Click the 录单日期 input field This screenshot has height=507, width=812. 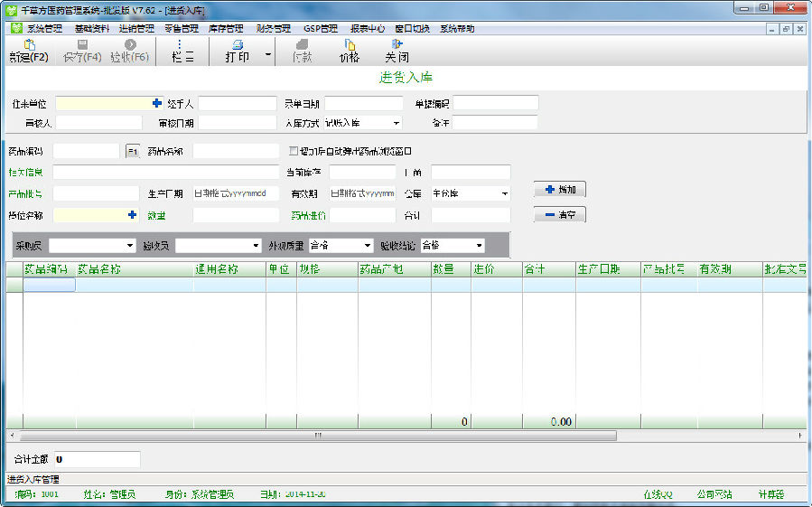[x=363, y=104]
